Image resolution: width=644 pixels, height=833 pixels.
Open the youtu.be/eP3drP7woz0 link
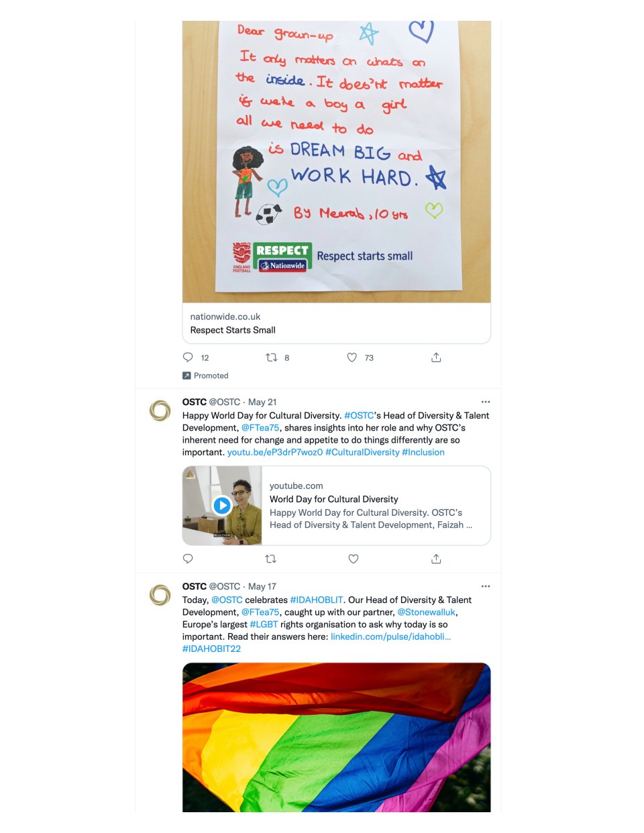(x=275, y=453)
